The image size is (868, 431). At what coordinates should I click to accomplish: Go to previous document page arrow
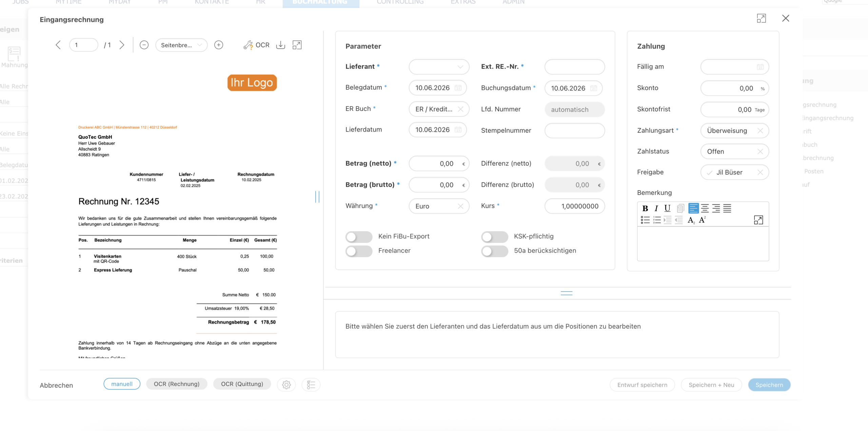click(x=58, y=45)
